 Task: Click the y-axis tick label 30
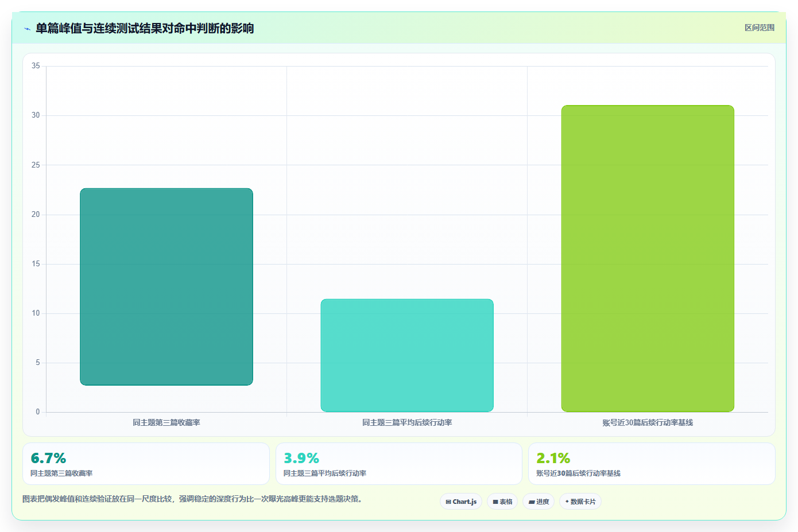(36, 115)
